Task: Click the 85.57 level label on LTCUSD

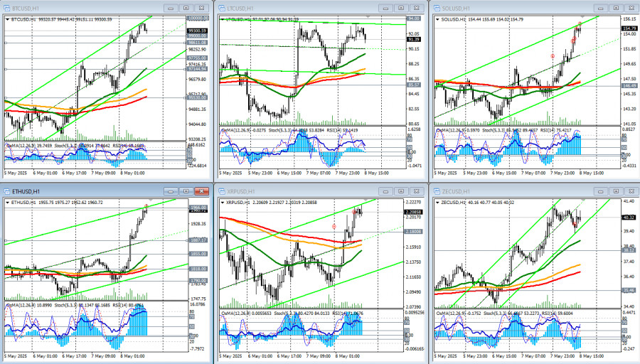Action: (x=413, y=85)
